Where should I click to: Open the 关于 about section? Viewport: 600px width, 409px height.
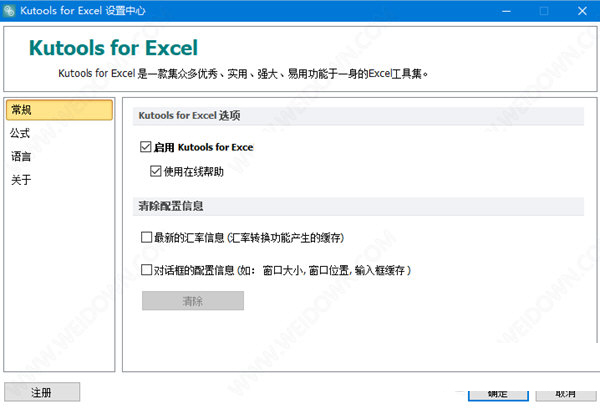click(21, 179)
